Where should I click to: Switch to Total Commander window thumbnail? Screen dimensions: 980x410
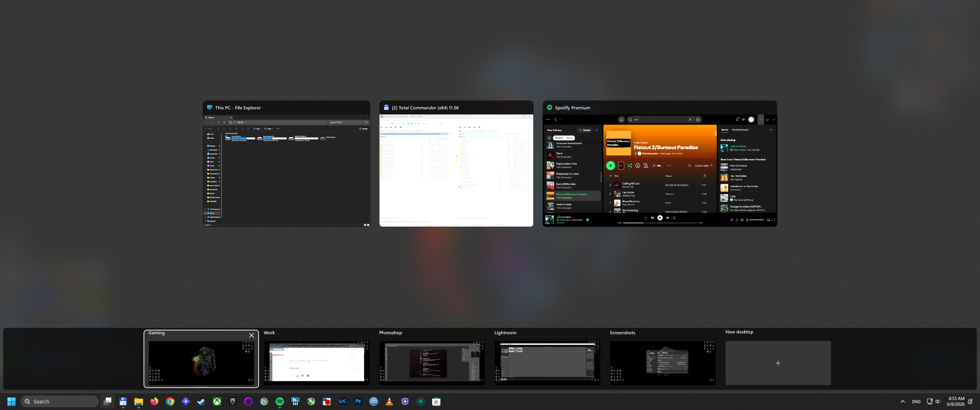pos(456,164)
